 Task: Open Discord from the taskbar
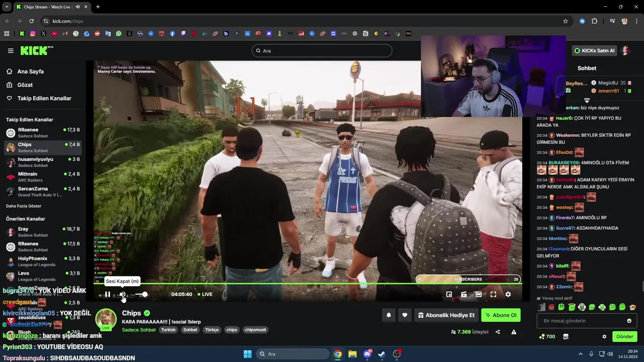(367, 354)
